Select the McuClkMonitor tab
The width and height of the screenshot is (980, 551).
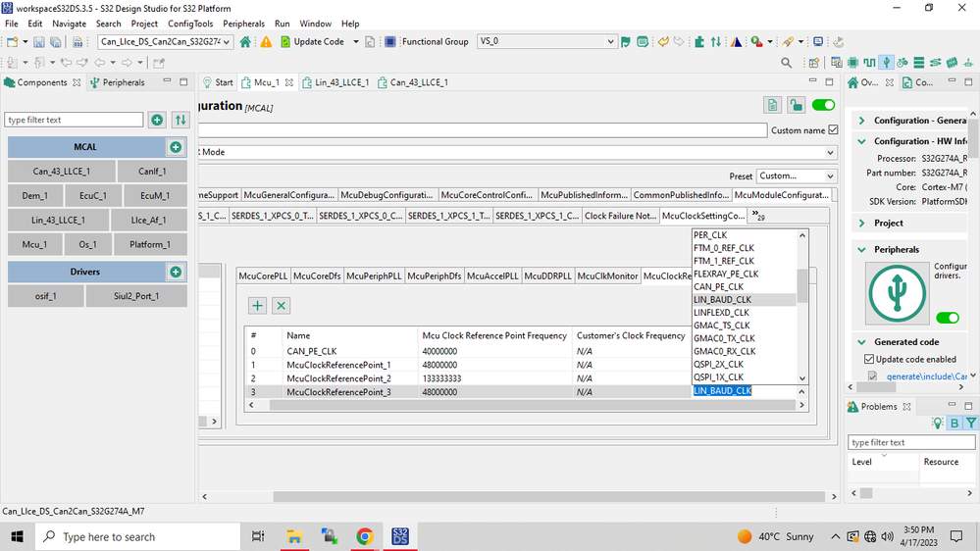point(607,276)
